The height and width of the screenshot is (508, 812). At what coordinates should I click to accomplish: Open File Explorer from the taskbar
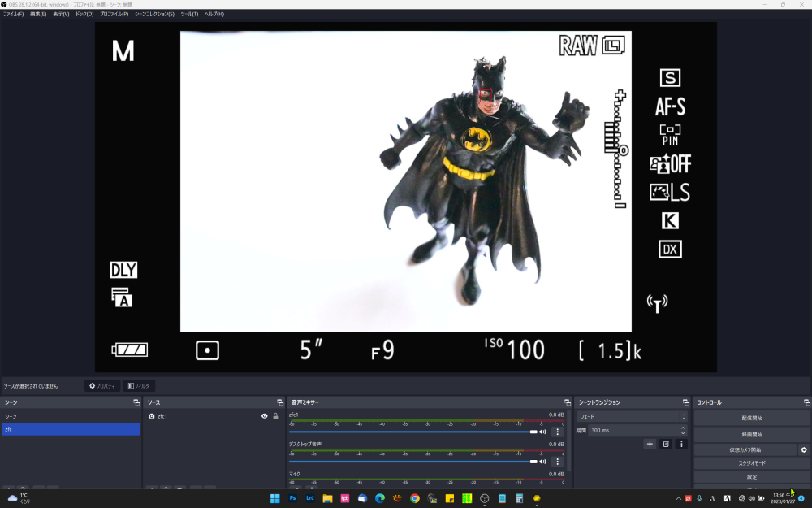[327, 499]
